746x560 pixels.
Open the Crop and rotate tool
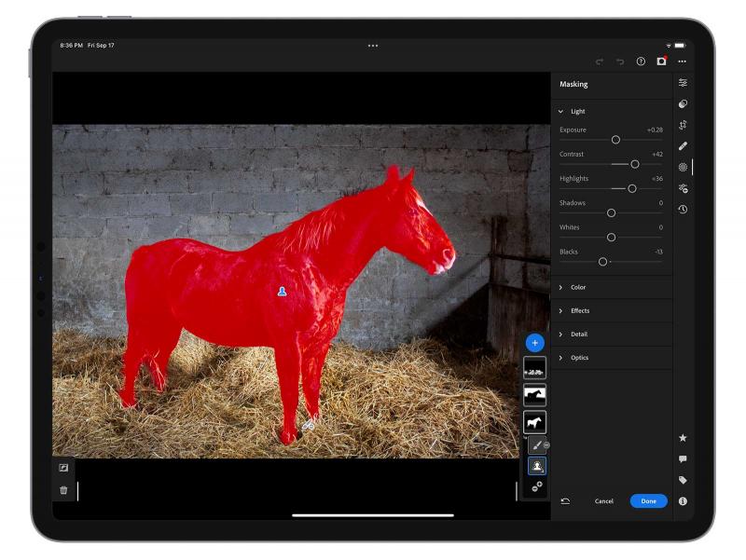click(683, 125)
